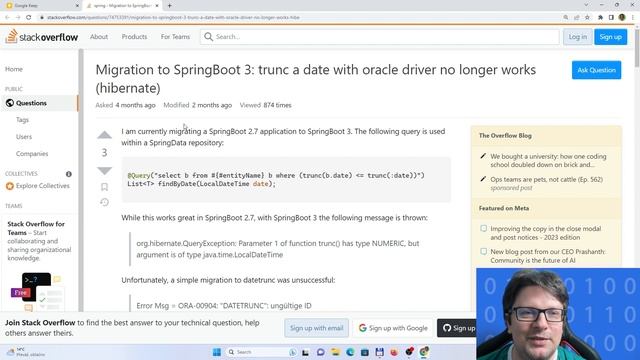Focus the Stack Overflow search field

[380, 37]
